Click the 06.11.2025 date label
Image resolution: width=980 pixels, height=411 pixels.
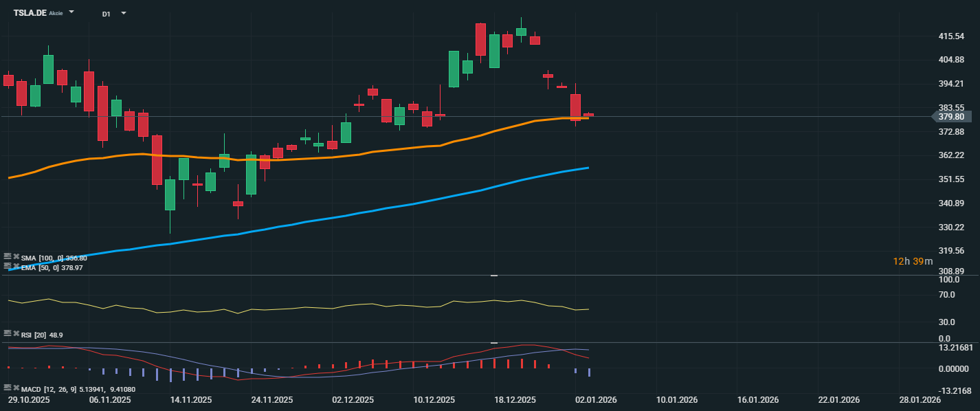(x=109, y=400)
